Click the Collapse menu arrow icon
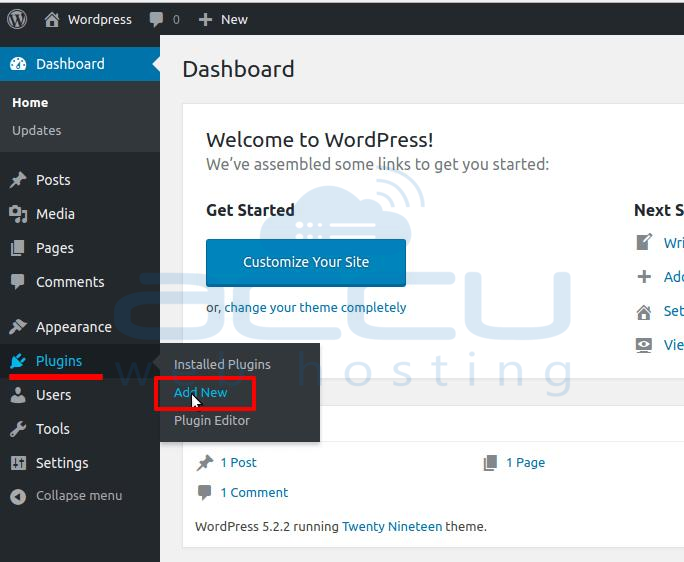 (18, 497)
